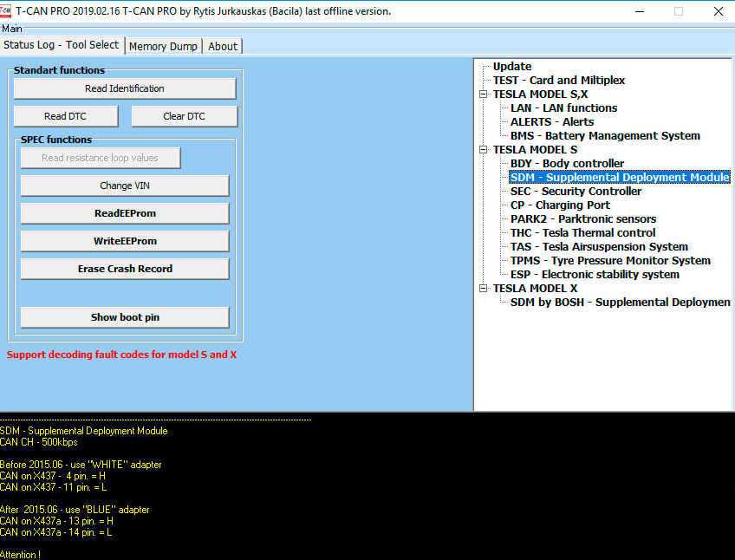Click 'After 2015.06 - use BLUE adapter' line
This screenshot has width=735, height=560.
pos(75,510)
